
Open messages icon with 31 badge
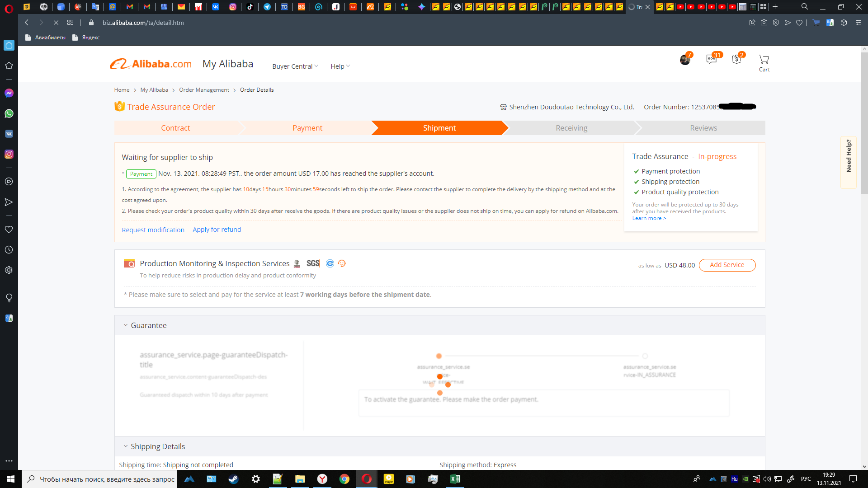pos(711,59)
